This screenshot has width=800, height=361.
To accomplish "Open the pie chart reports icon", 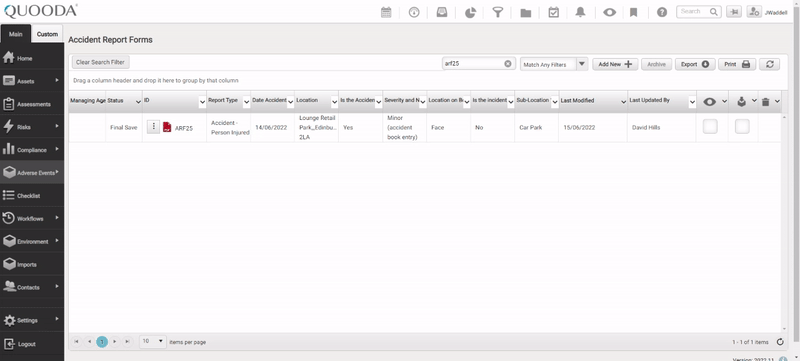I will (470, 12).
